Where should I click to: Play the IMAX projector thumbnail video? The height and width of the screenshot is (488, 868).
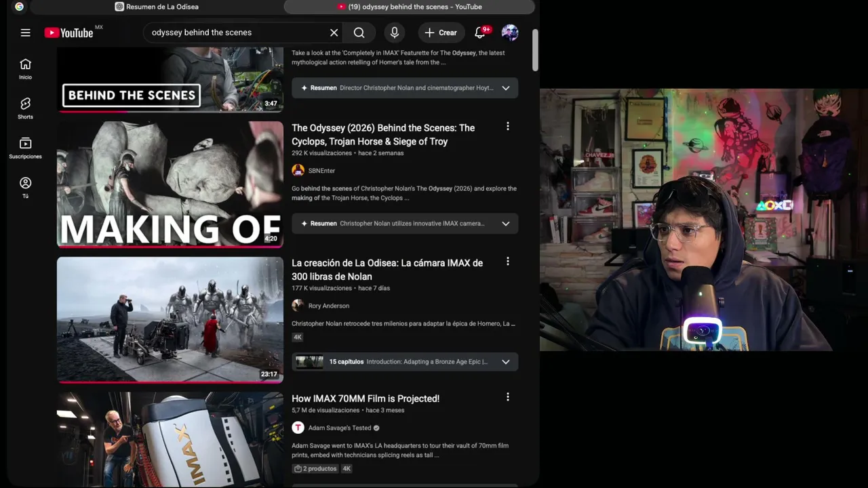(x=170, y=439)
